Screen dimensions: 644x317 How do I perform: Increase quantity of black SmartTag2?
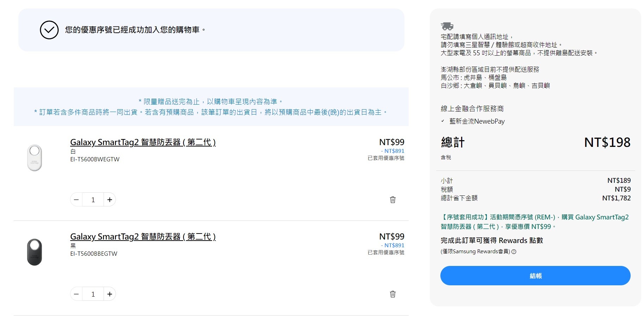click(x=110, y=294)
